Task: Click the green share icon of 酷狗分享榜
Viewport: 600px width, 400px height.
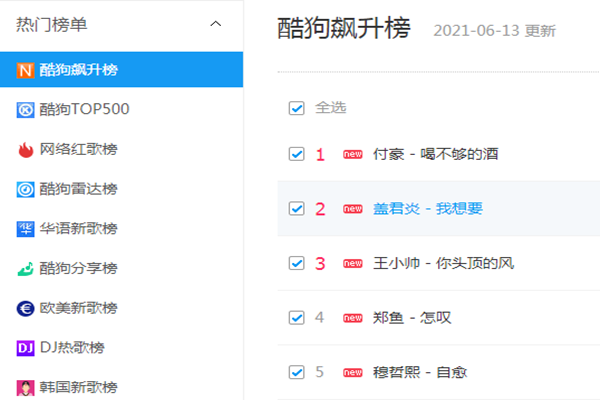Action: tap(25, 269)
